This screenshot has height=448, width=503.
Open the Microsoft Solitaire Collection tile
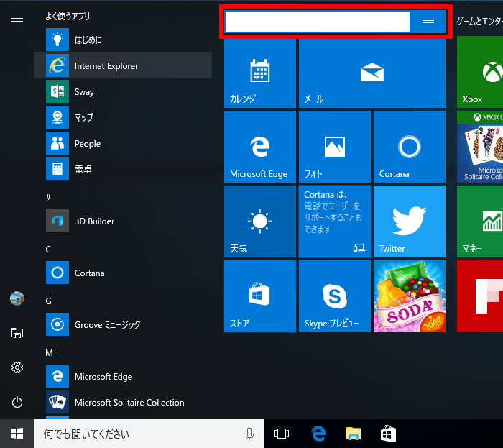[x=480, y=147]
